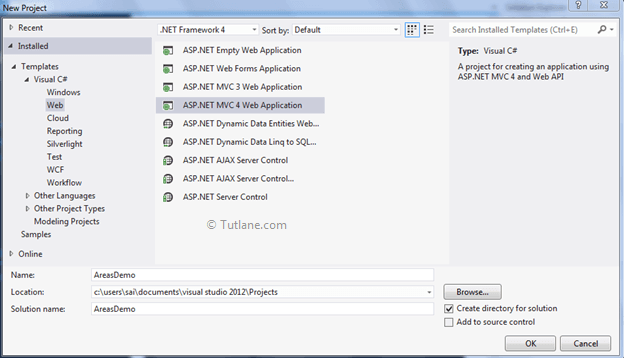Image resolution: width=624 pixels, height=361 pixels.
Task: Click the Dynamic Data Linq to SQL icon
Action: click(x=168, y=142)
